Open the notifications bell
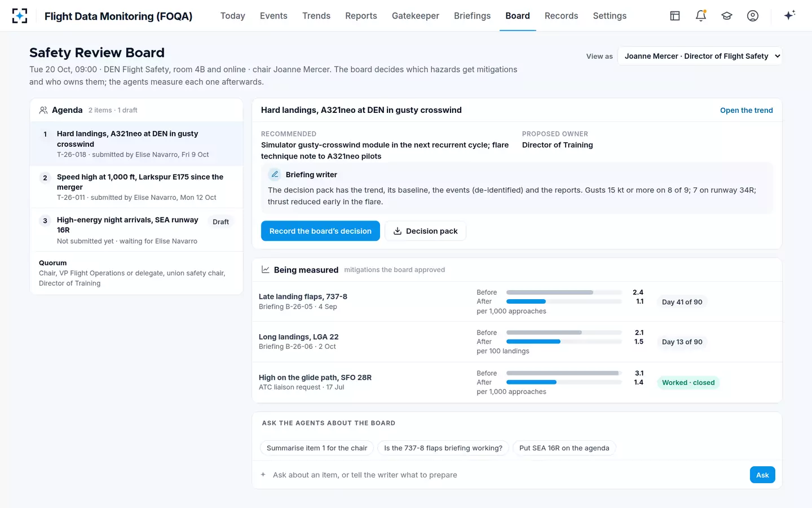This screenshot has width=812, height=508. [x=701, y=16]
